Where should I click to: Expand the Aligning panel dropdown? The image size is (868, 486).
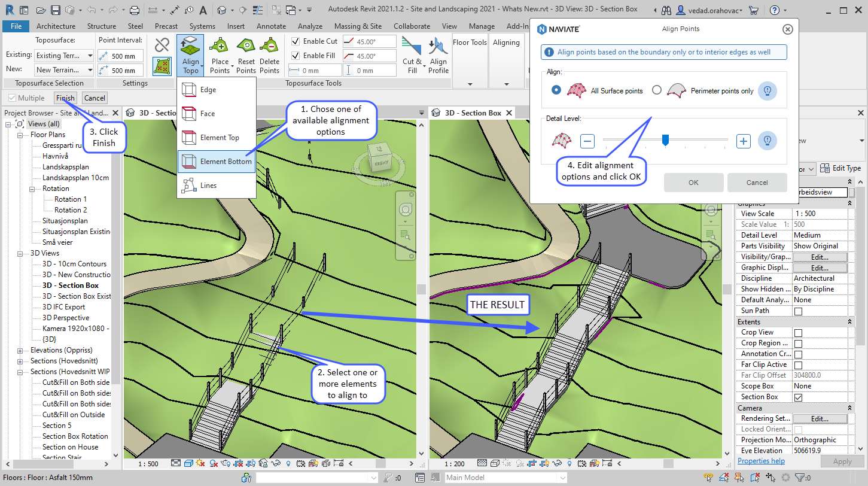click(x=507, y=84)
